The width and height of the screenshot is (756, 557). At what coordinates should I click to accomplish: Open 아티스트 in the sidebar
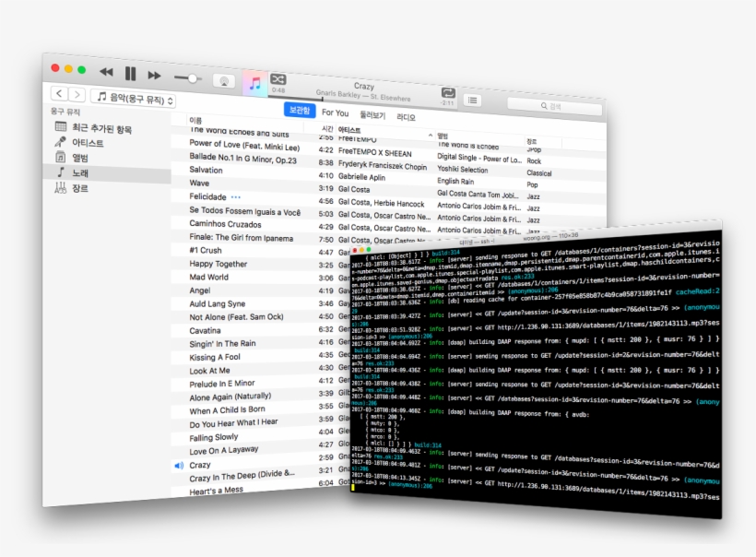coord(88,143)
